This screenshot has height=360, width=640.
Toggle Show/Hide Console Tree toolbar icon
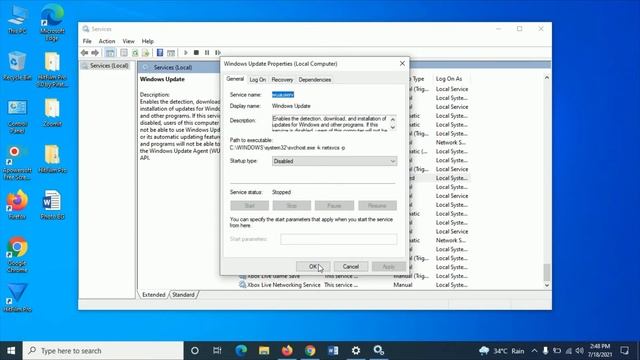110,53
